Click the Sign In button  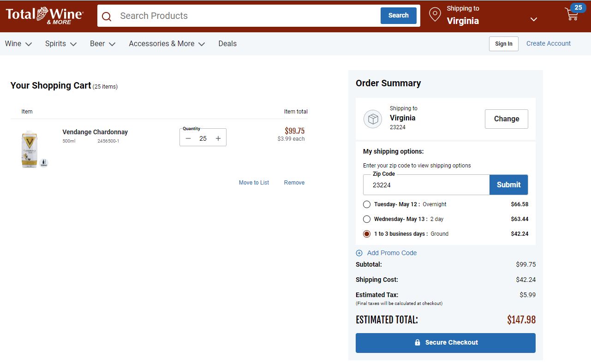point(504,44)
